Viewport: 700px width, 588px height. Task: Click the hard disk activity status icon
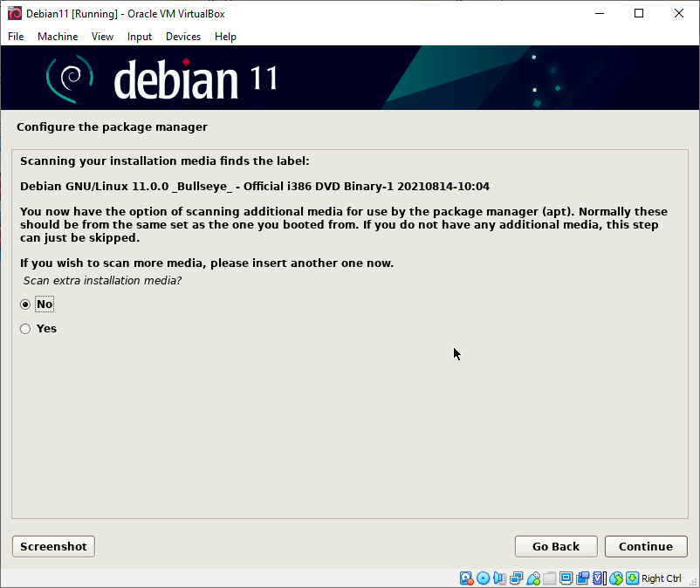[466, 578]
